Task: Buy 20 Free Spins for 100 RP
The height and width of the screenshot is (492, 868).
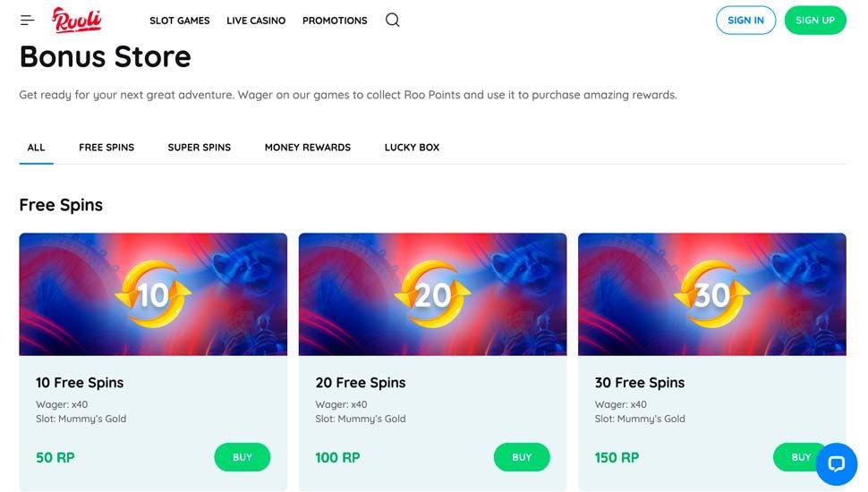Action: point(522,457)
